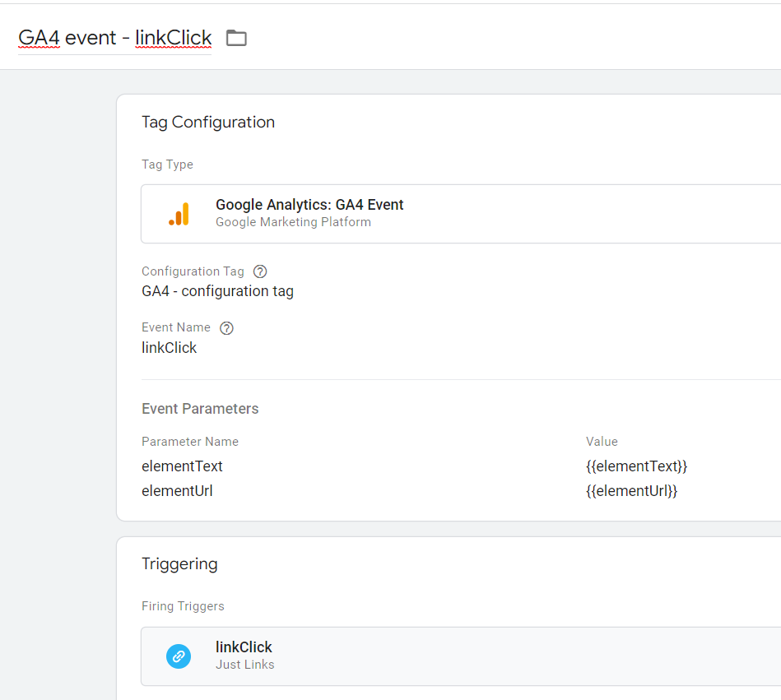Click the Triggering section heading

coord(179,564)
